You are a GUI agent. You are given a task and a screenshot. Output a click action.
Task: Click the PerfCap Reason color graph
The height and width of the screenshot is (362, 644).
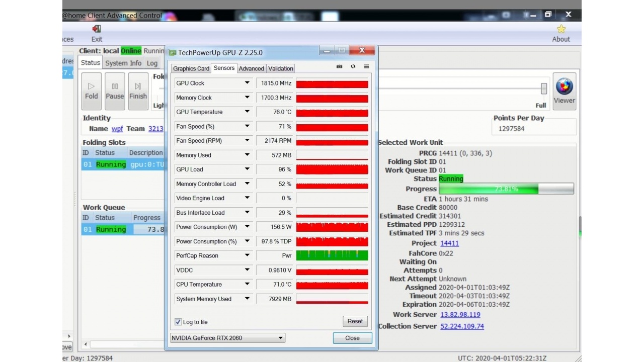click(332, 255)
